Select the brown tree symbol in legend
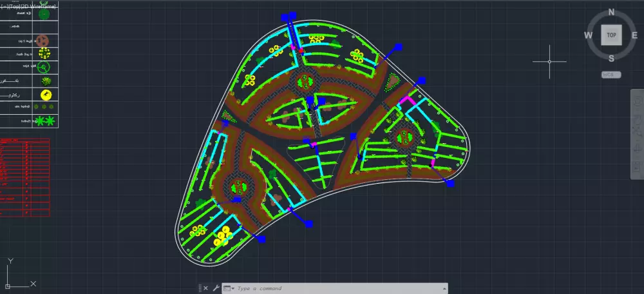Image resolution: width=644 pixels, height=294 pixels. (x=42, y=41)
